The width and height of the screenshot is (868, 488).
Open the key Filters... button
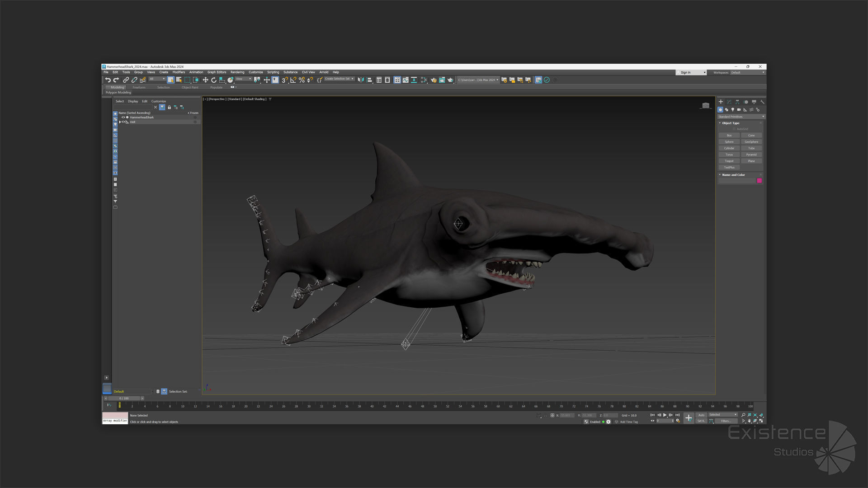726,421
